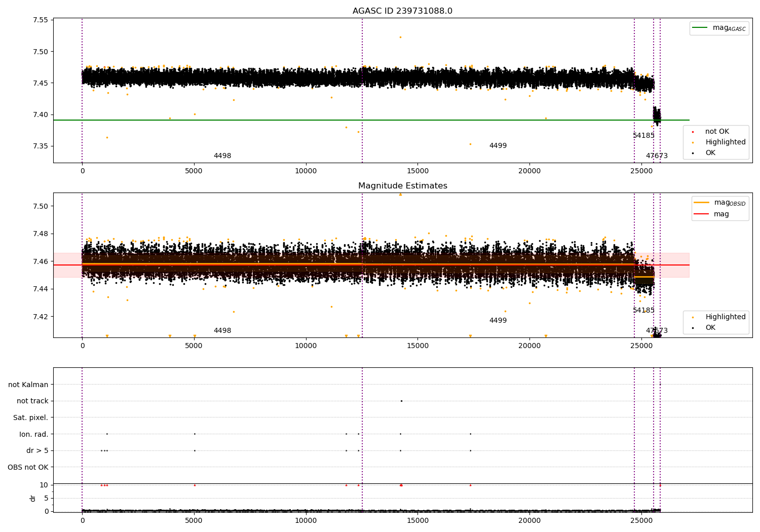Screen dimensions: 760x532
Task: Click obsid label 4499 in Magnitude Estimates plot
Action: click(498, 321)
